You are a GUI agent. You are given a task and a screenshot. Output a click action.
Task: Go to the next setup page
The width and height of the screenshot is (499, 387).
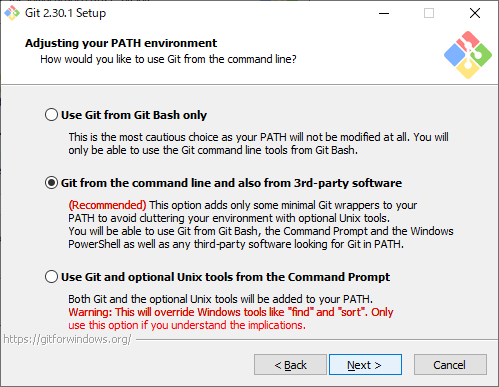[365, 365]
